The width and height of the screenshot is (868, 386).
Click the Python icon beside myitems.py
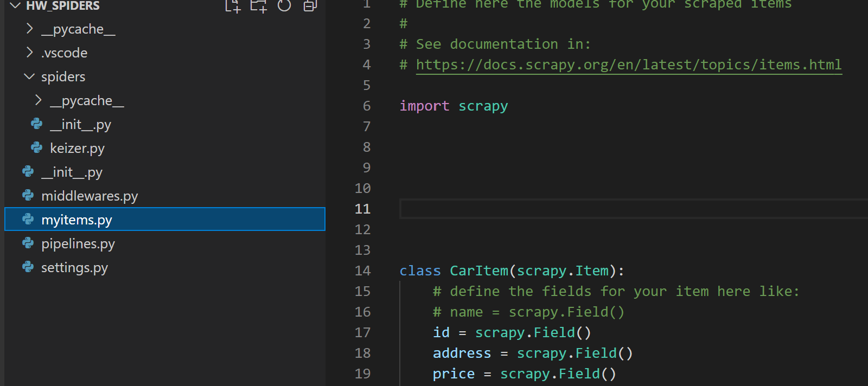28,219
